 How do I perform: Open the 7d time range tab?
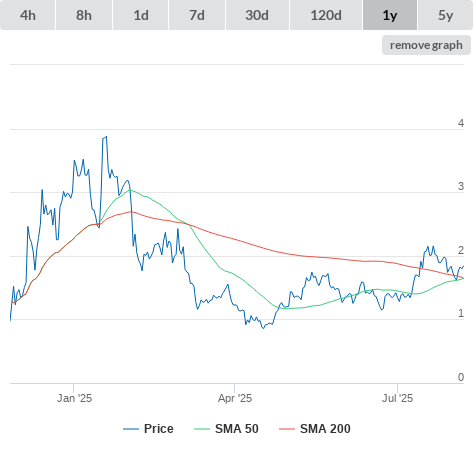pos(197,15)
